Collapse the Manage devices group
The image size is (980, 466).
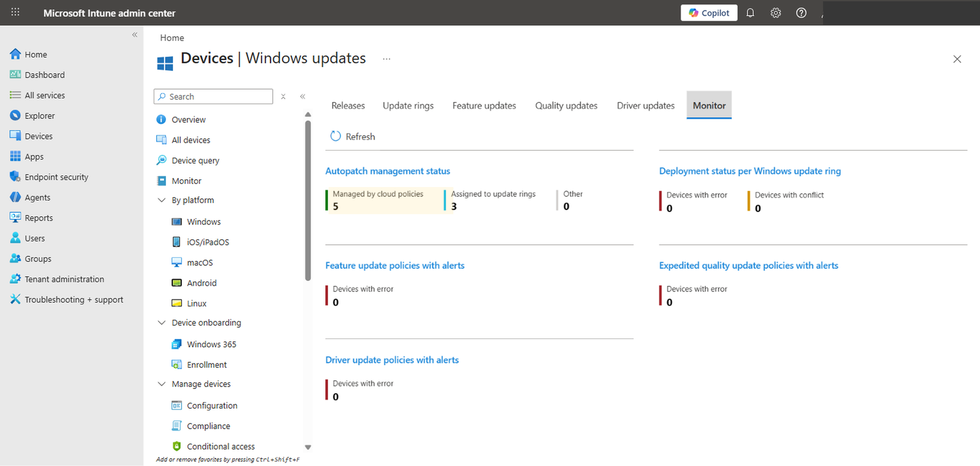pyautogui.click(x=161, y=384)
